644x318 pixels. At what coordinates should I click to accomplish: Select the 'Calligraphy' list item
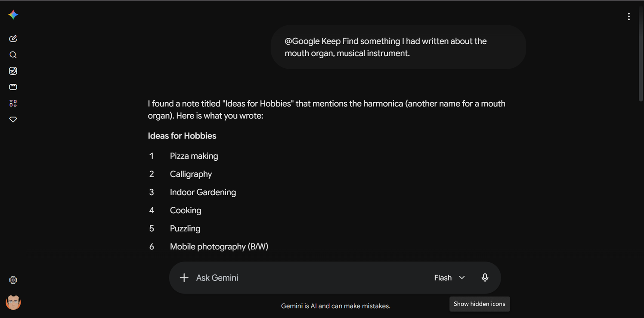(x=191, y=174)
